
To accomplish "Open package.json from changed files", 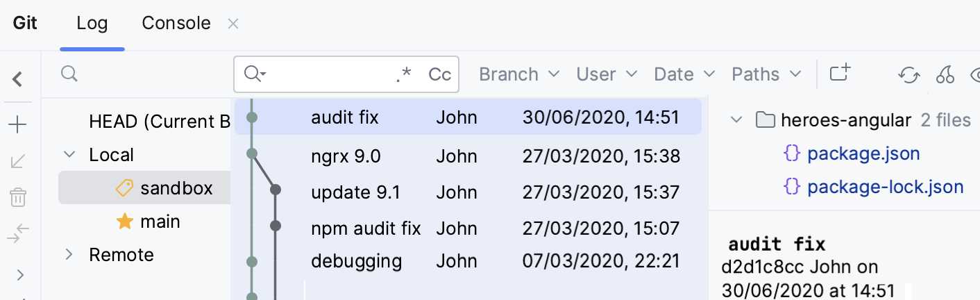I will click(863, 153).
